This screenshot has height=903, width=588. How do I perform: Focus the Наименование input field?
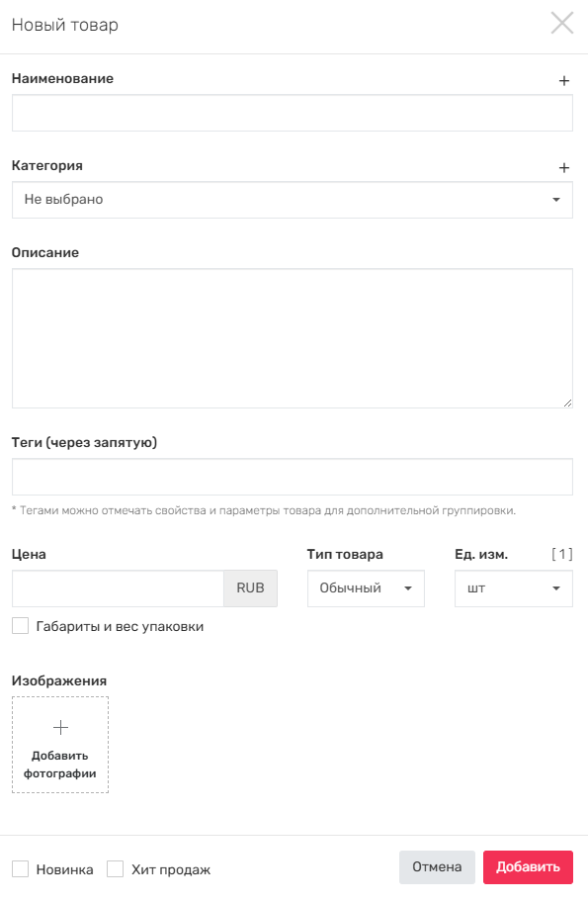click(293, 113)
